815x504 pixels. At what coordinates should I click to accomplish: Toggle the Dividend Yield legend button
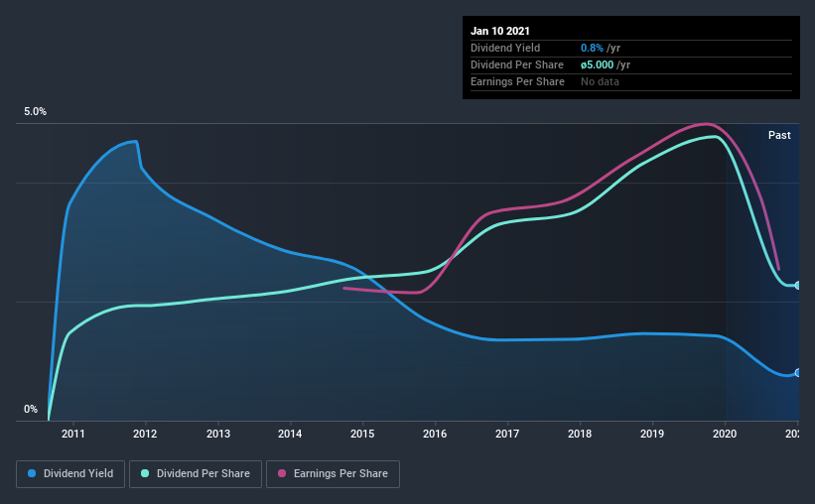point(70,474)
